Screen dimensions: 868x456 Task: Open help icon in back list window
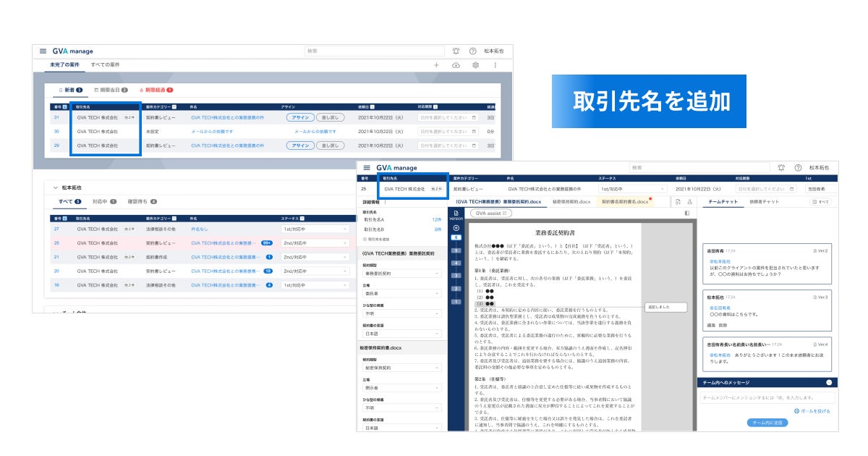472,51
